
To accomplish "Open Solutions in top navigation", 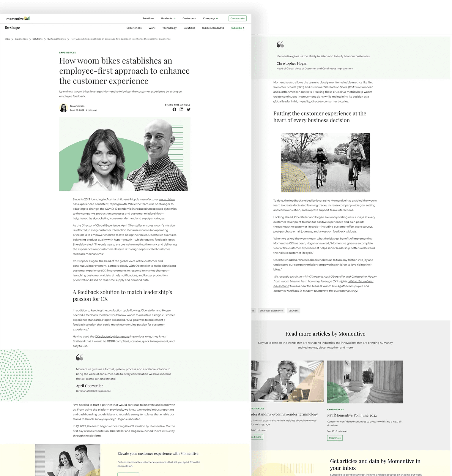I will coord(148,18).
